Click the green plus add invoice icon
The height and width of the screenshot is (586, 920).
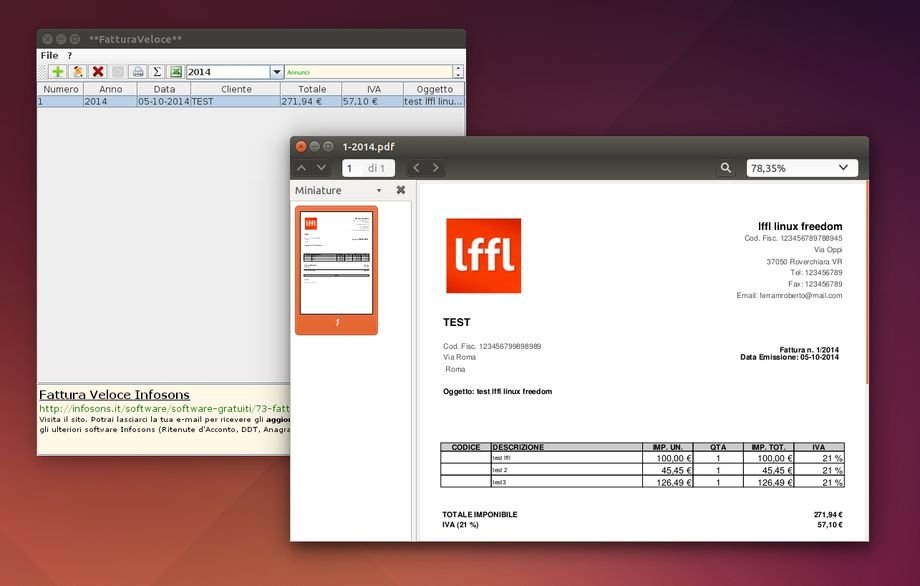click(x=58, y=72)
